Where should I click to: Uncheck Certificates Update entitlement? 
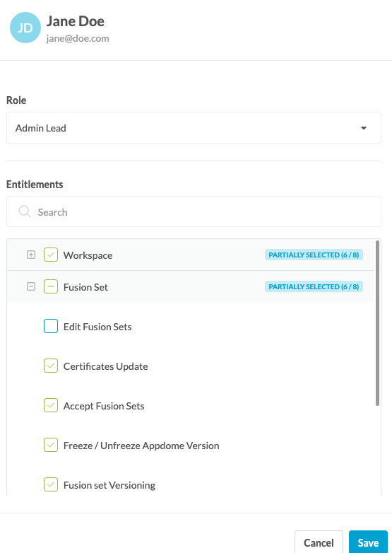click(51, 366)
